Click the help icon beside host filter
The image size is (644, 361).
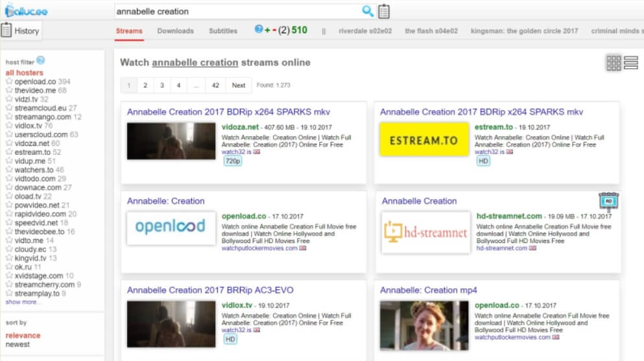point(40,61)
